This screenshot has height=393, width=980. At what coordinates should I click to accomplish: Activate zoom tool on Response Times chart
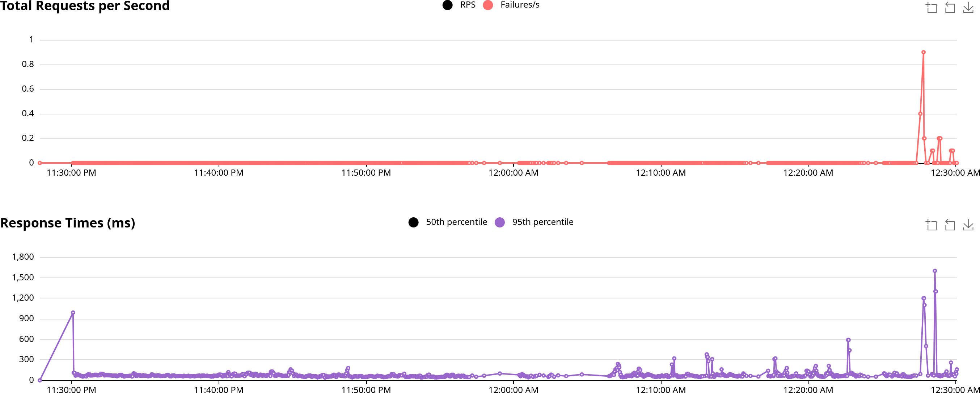coord(931,225)
